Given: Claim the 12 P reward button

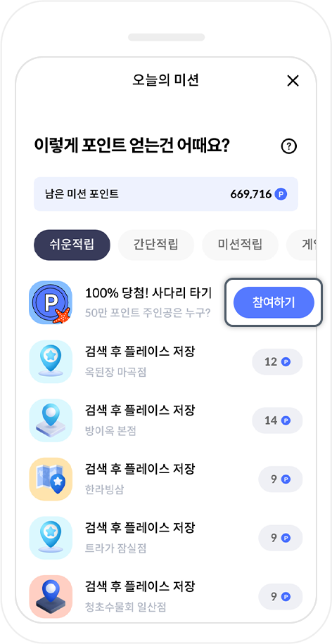Looking at the screenshot, I should (277, 362).
